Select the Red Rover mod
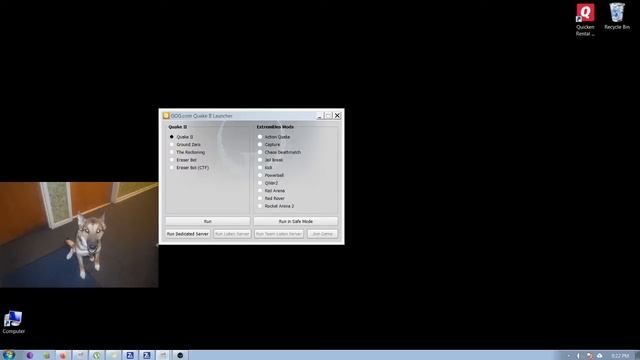 pos(271,198)
